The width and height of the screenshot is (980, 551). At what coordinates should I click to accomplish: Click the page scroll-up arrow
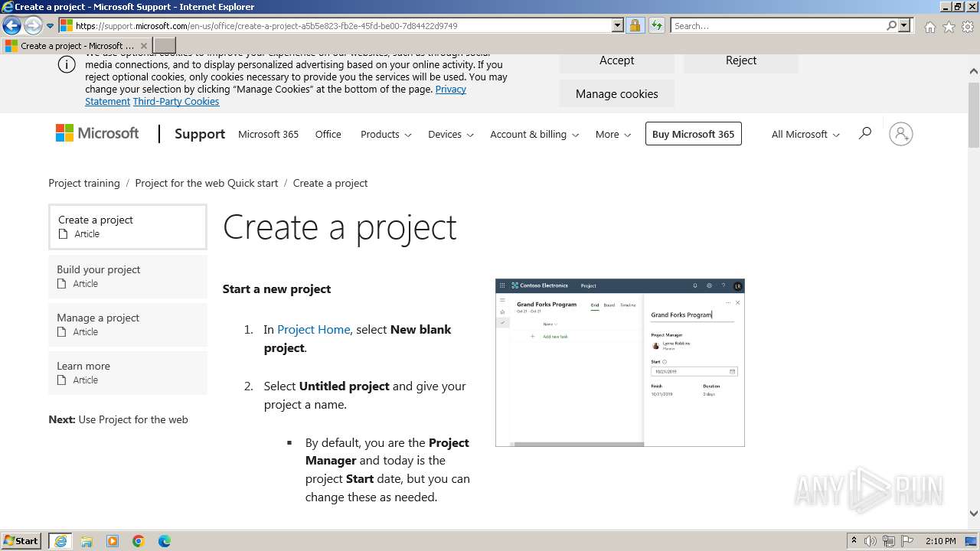(x=974, y=71)
